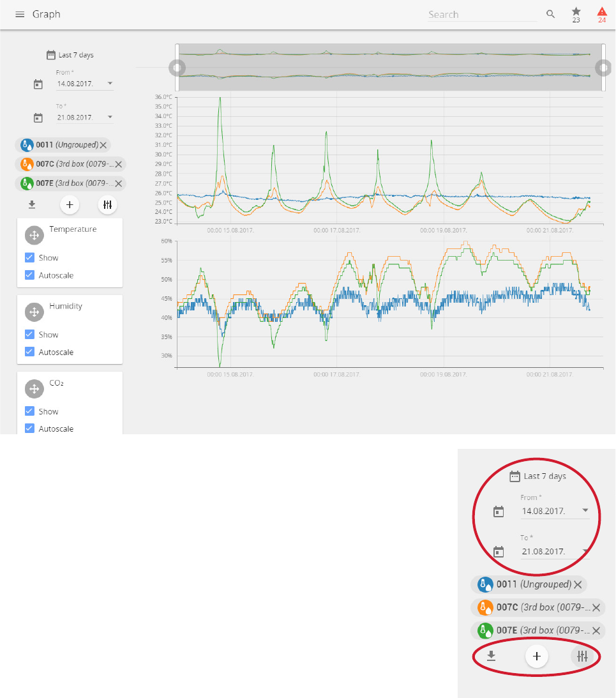Open graph settings sliders icon in sidebar
The height and width of the screenshot is (698, 616).
pyautogui.click(x=107, y=205)
